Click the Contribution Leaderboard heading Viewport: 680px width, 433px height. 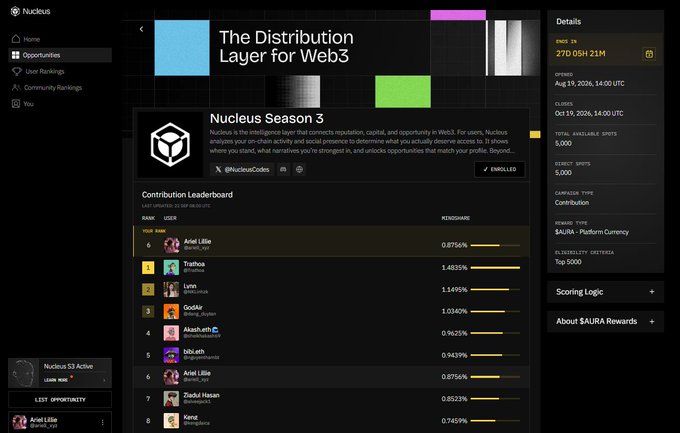[187, 195]
